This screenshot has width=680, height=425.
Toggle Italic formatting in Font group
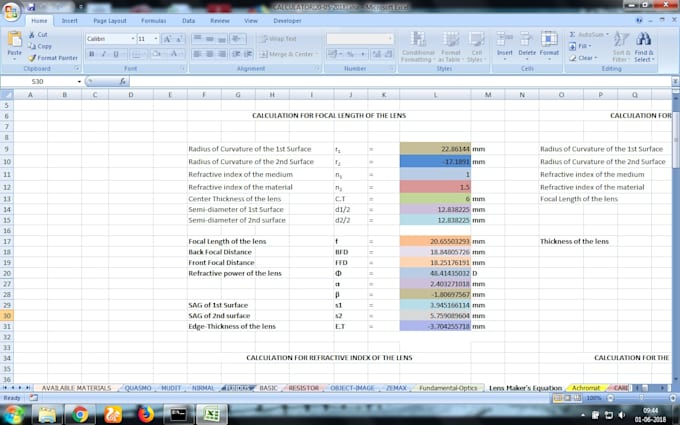(103, 54)
